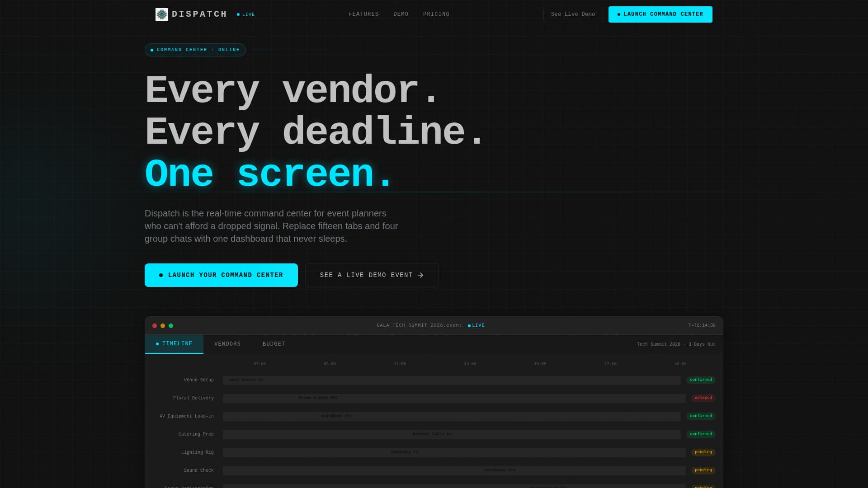
Task: Click the 11:00 timeline marker
Action: click(x=400, y=364)
